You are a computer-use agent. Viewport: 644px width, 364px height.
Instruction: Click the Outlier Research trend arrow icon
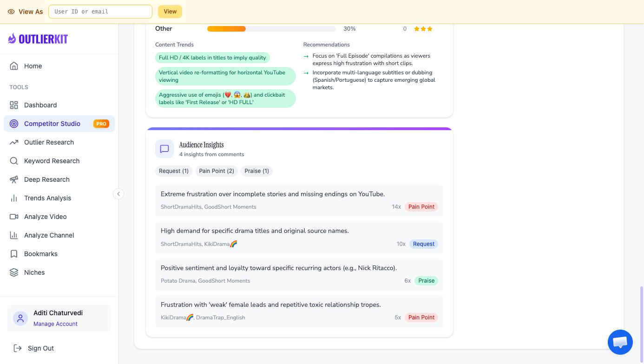14,142
